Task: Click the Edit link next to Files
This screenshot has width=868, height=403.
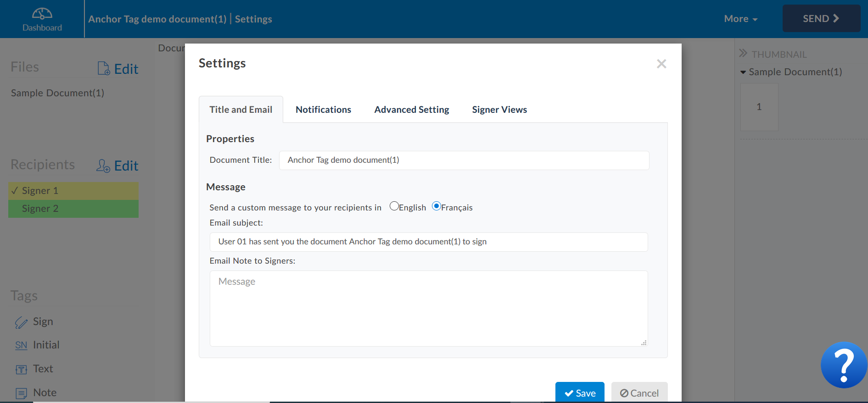Action: (x=126, y=69)
